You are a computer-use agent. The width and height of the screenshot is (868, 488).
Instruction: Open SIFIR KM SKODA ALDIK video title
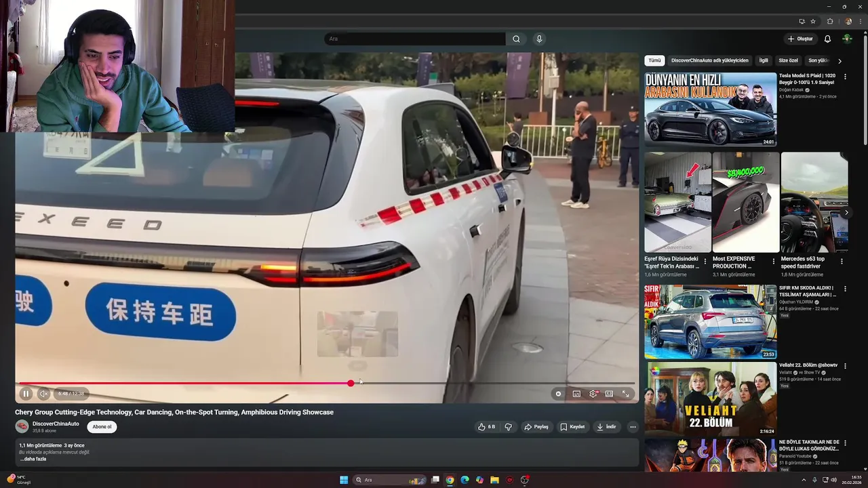808,291
